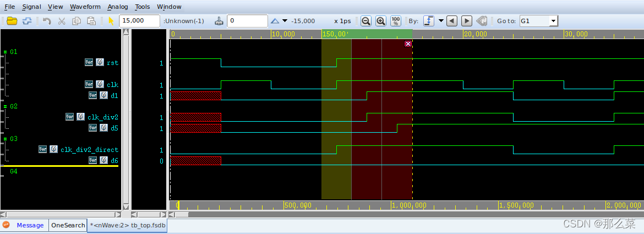Click the pencil signal icon beside d5
The image size is (644, 234).
pos(103,128)
